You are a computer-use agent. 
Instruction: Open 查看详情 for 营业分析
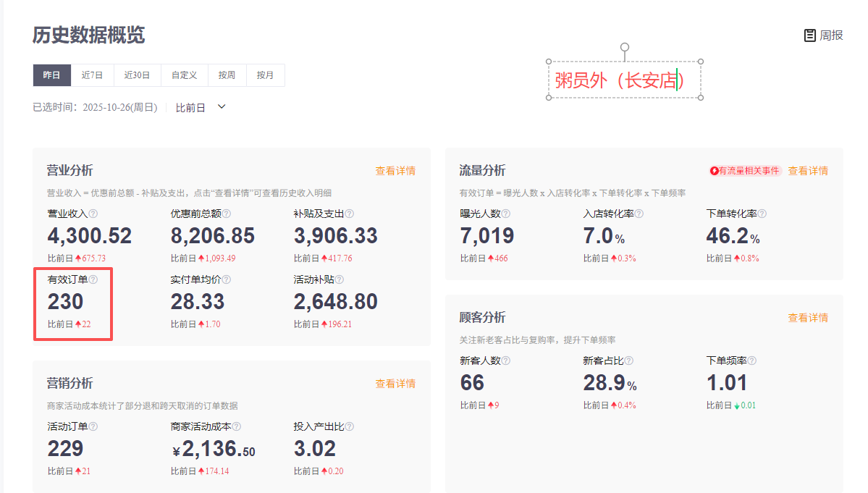click(x=395, y=171)
